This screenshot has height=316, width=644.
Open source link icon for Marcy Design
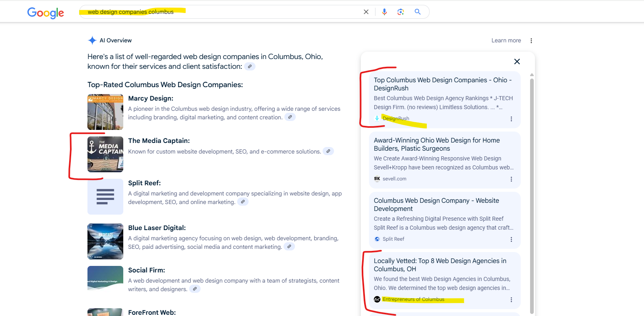pos(290,117)
